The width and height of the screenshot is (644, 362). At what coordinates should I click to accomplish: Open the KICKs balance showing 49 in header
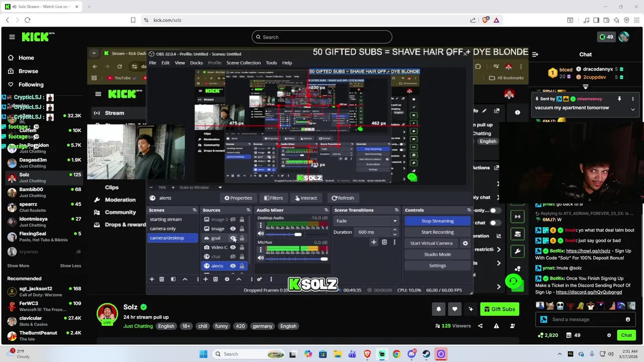pyautogui.click(x=606, y=37)
